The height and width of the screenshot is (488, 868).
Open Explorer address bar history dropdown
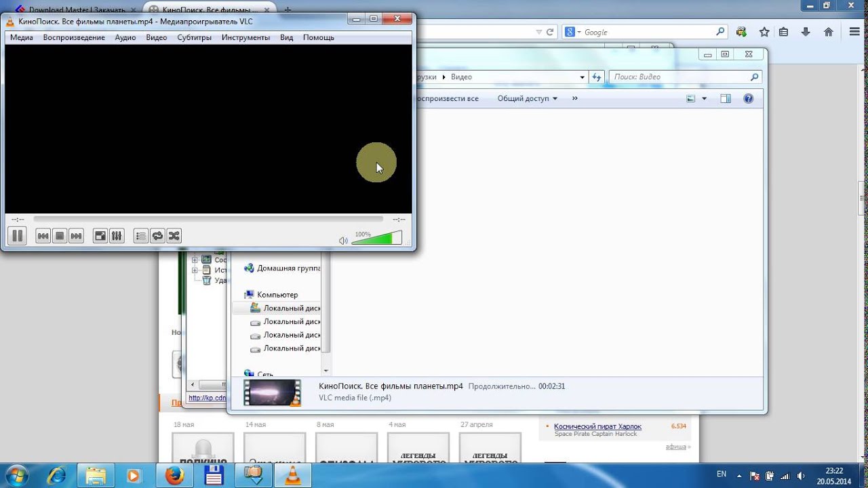[582, 77]
